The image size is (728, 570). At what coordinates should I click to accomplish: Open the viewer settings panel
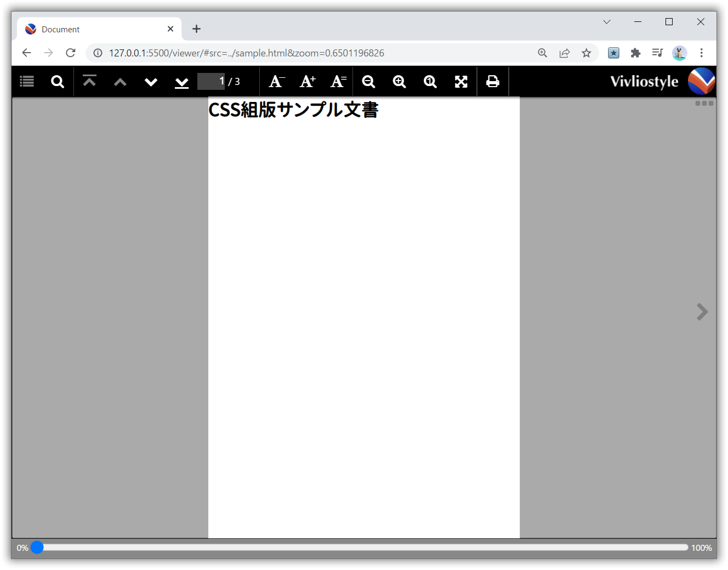[x=704, y=102]
